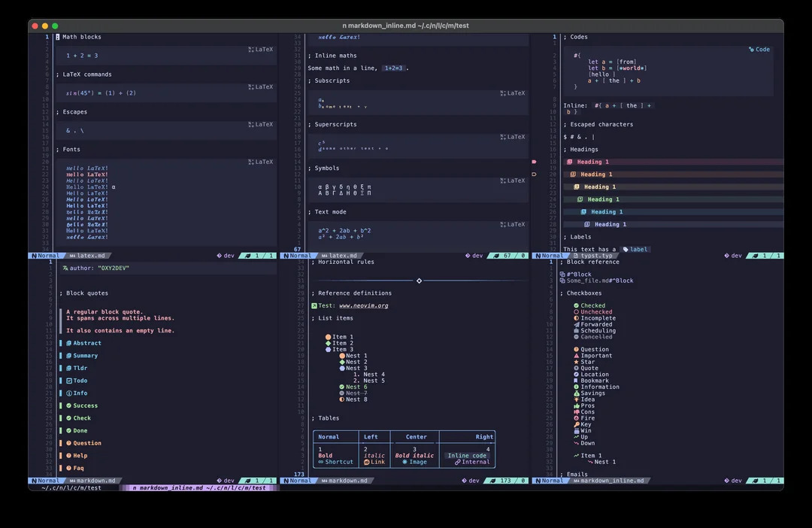This screenshot has height=528, width=812.
Task: Click the Fire icon
Action: click(576, 418)
